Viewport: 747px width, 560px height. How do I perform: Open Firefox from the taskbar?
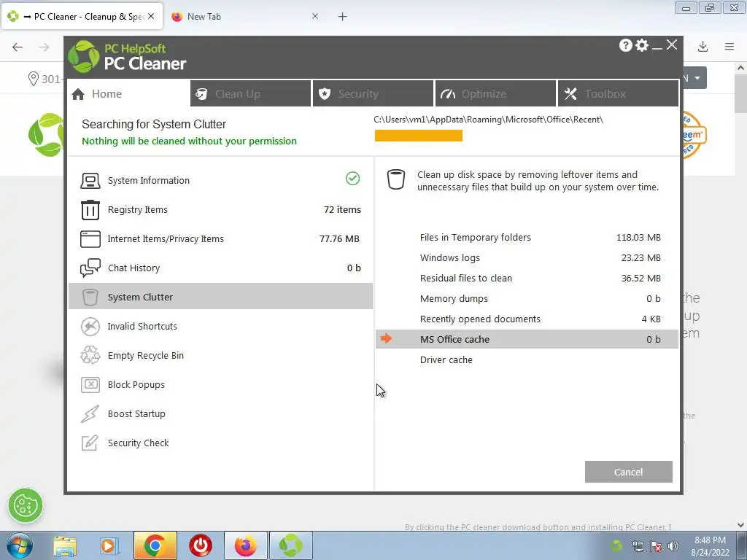pyautogui.click(x=245, y=545)
